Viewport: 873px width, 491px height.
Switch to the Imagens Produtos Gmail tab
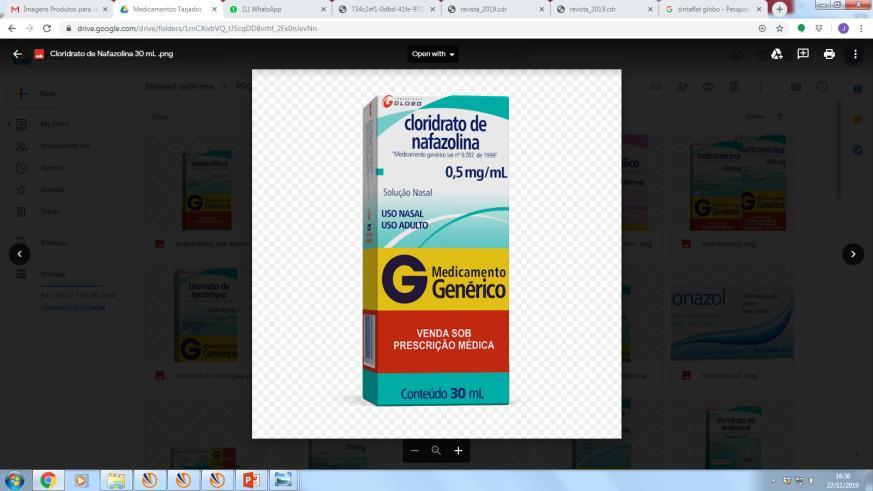coord(58,9)
